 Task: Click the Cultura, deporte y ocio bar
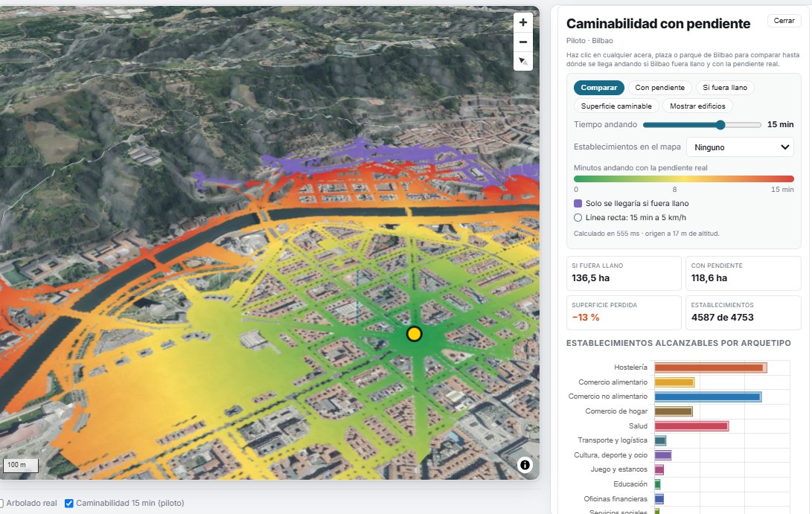click(x=663, y=455)
